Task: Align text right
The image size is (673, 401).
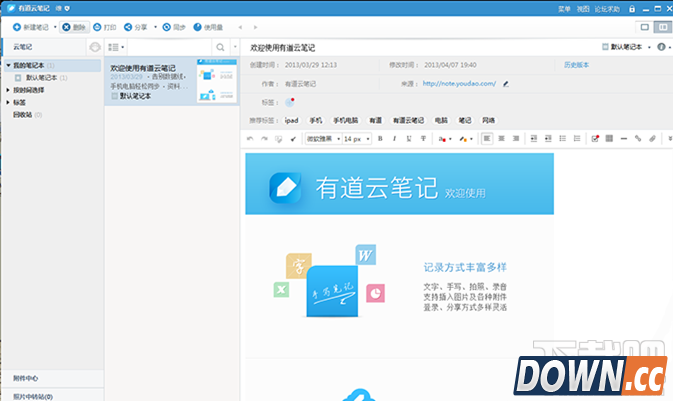Action: tap(516, 139)
